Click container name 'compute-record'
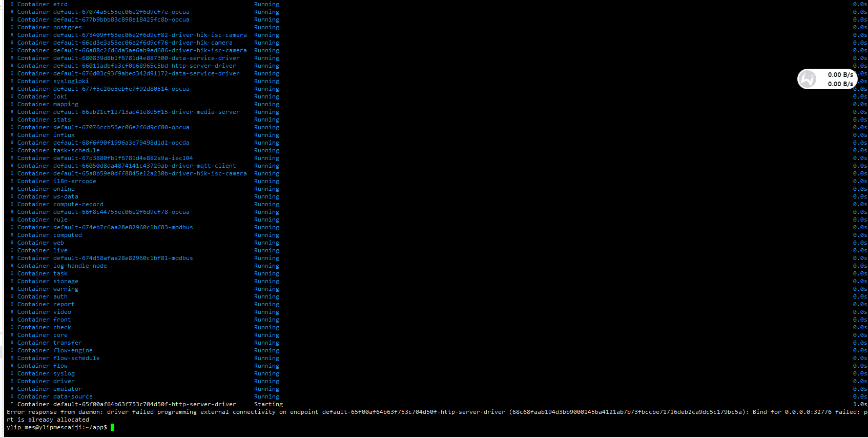The image size is (868, 438). pos(78,204)
